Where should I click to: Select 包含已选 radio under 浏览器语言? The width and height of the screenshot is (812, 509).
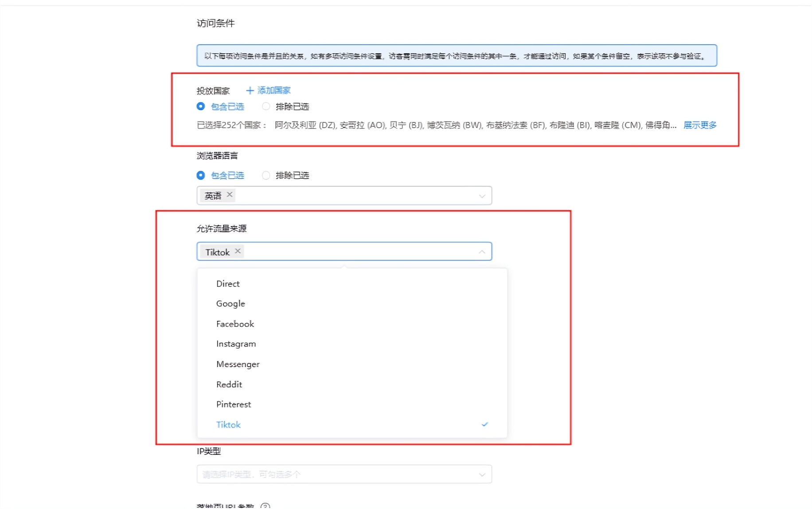pyautogui.click(x=201, y=175)
